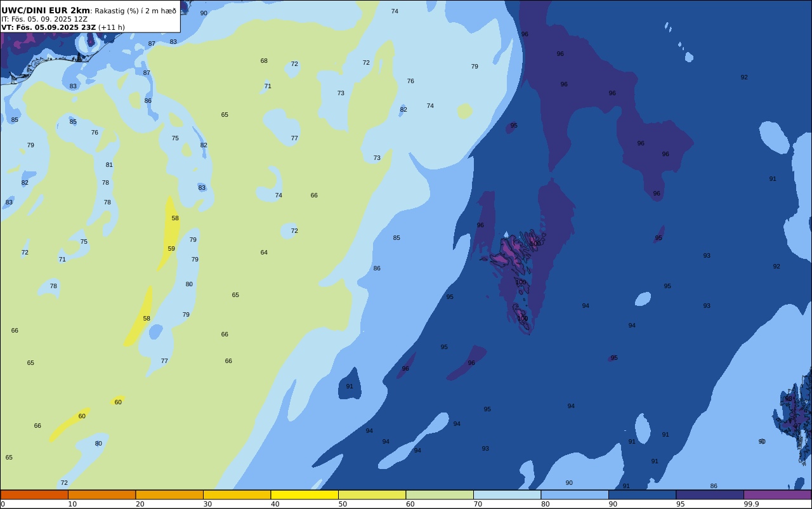Pick the purple above-99.9 legend swatch
This screenshot has height=509, width=812.
coord(777,494)
